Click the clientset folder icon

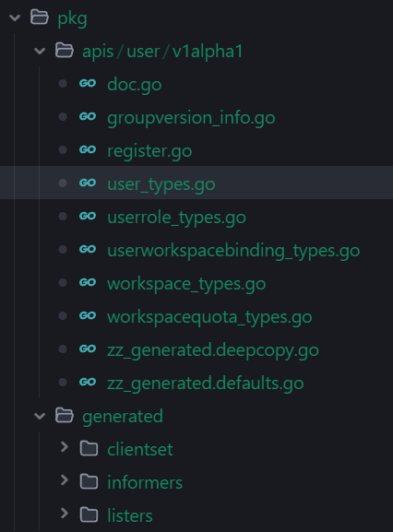click(x=89, y=448)
